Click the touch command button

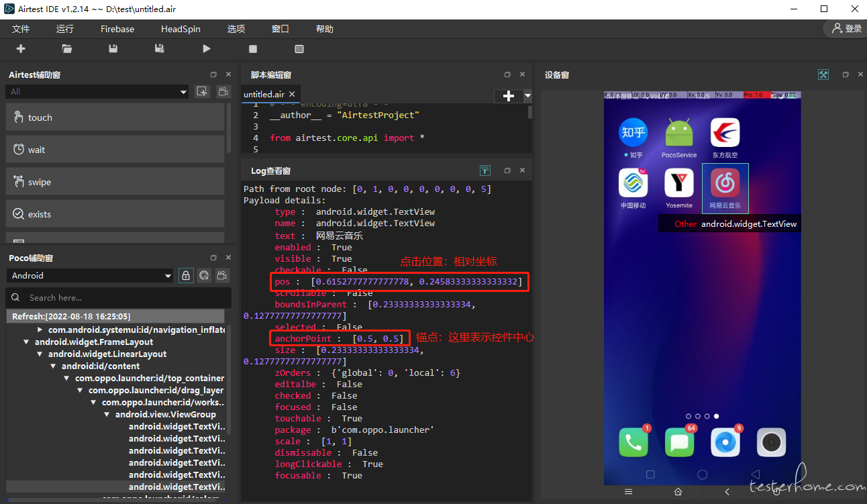[x=115, y=117]
